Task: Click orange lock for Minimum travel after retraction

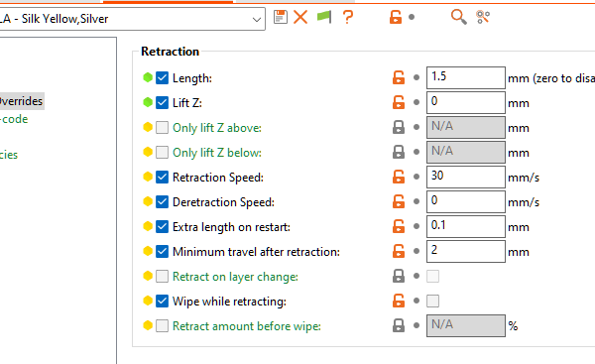Action: click(399, 251)
